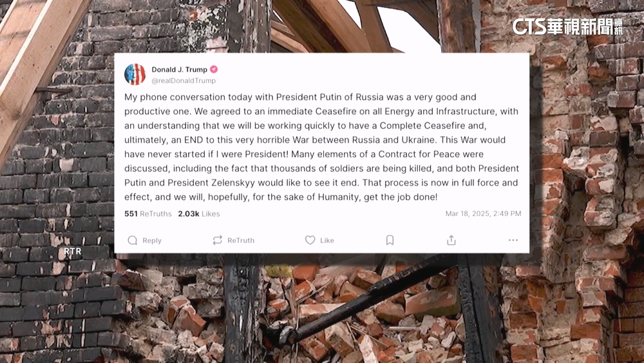Screen dimensions: 644x363
Task: Click the pink verified badge by the name
Action: [x=214, y=70]
